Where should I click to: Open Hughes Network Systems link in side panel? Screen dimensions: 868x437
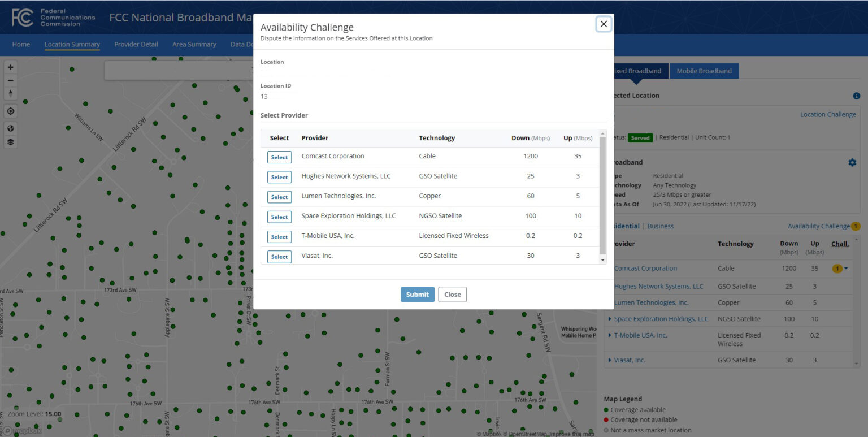[659, 286]
